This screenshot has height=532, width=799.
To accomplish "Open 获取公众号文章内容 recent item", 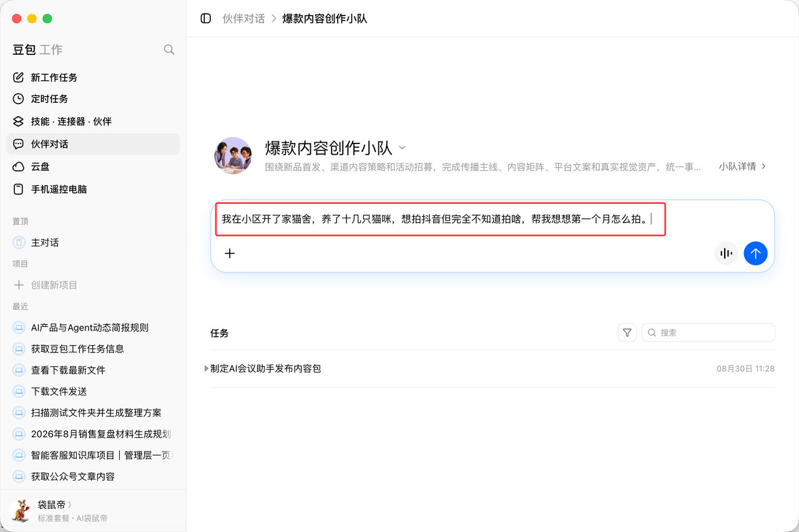I will pyautogui.click(x=93, y=476).
